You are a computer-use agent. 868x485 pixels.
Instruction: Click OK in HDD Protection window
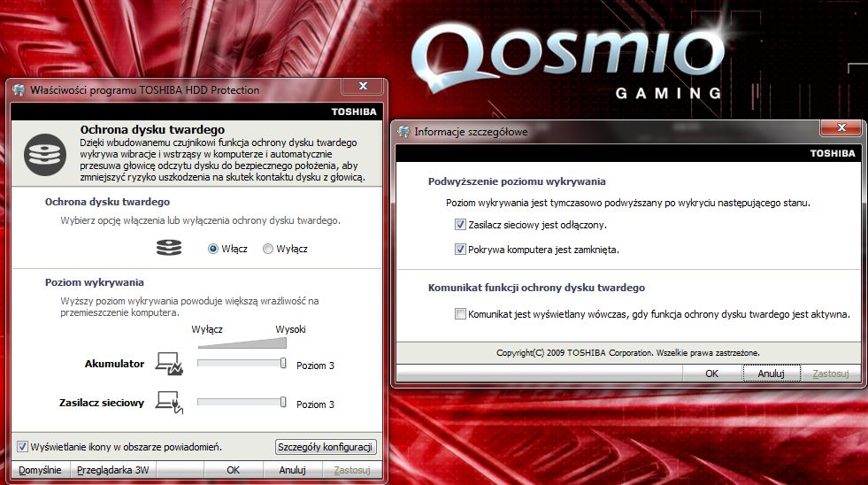(x=233, y=470)
